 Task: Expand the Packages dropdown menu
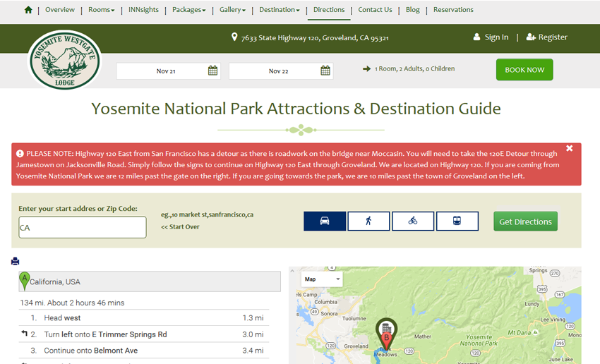(x=189, y=10)
